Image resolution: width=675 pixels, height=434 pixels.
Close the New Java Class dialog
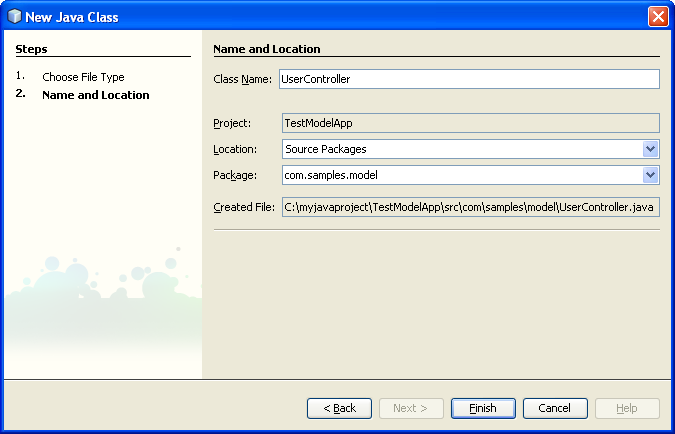point(657,16)
